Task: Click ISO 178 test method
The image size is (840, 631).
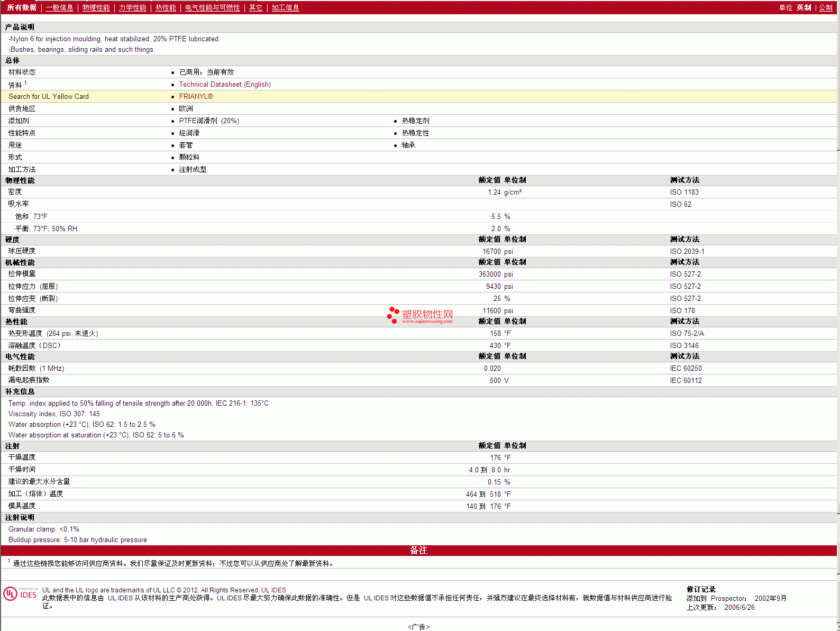Action: pos(682,311)
